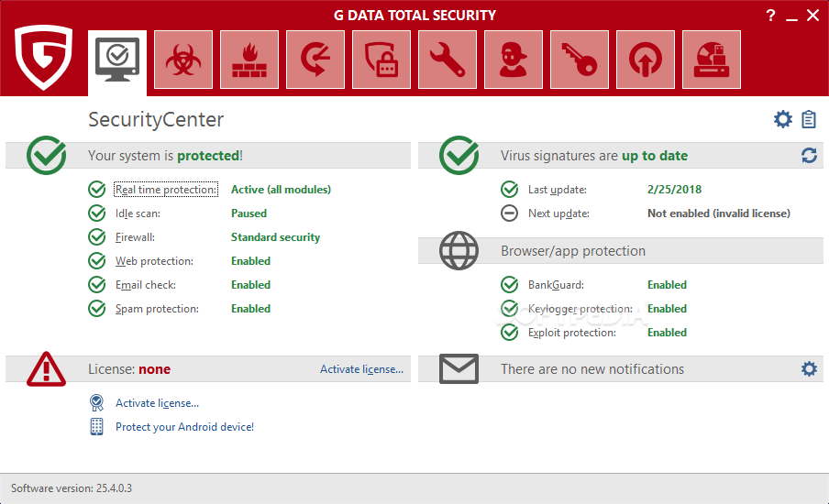
Task: Click the Your system is protected header
Action: 165,155
